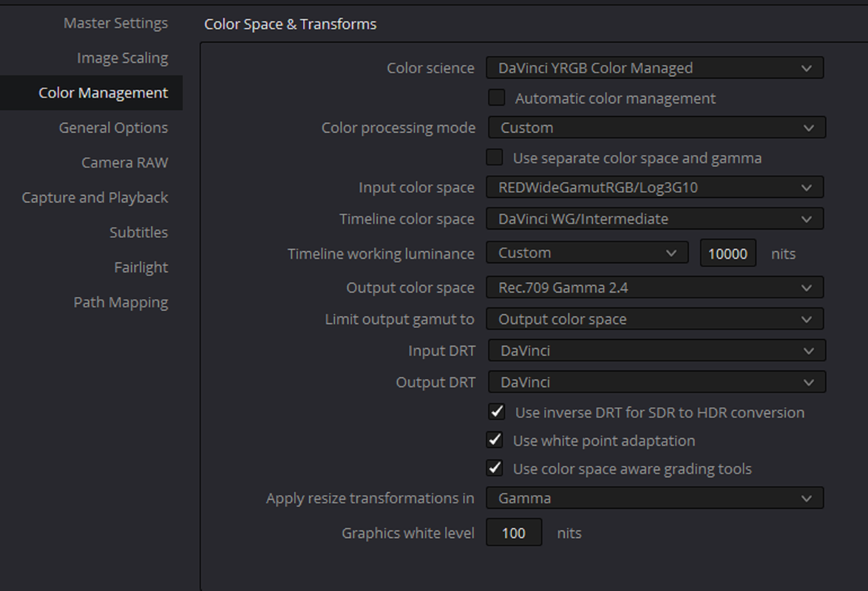Click the Graphics white level label
The image size is (868, 591).
[408, 533]
